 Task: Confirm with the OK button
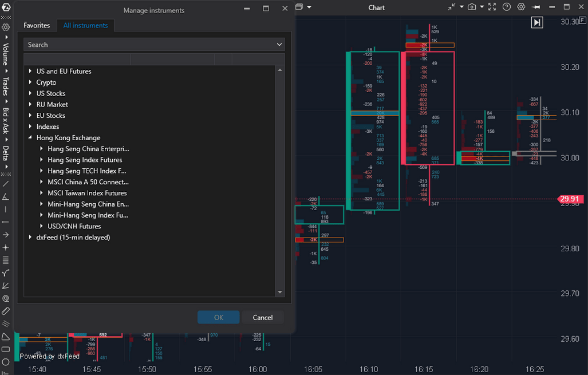coord(218,317)
